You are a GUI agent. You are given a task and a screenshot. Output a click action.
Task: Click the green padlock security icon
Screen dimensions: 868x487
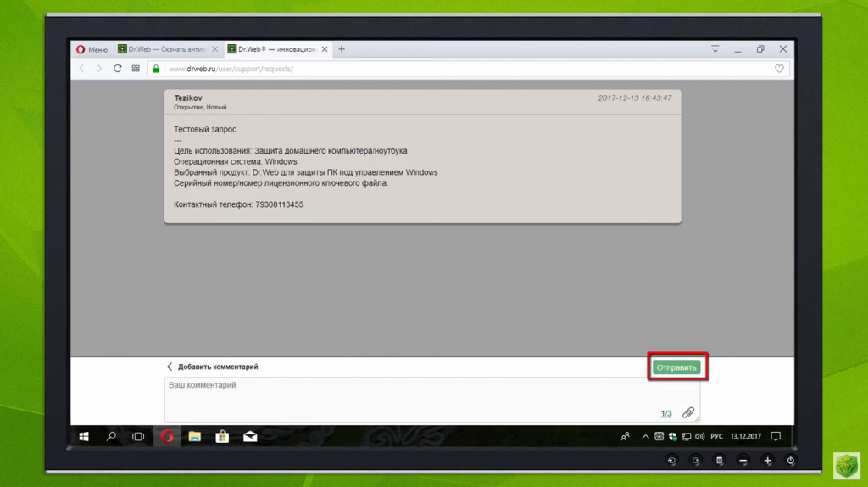[x=156, y=69]
